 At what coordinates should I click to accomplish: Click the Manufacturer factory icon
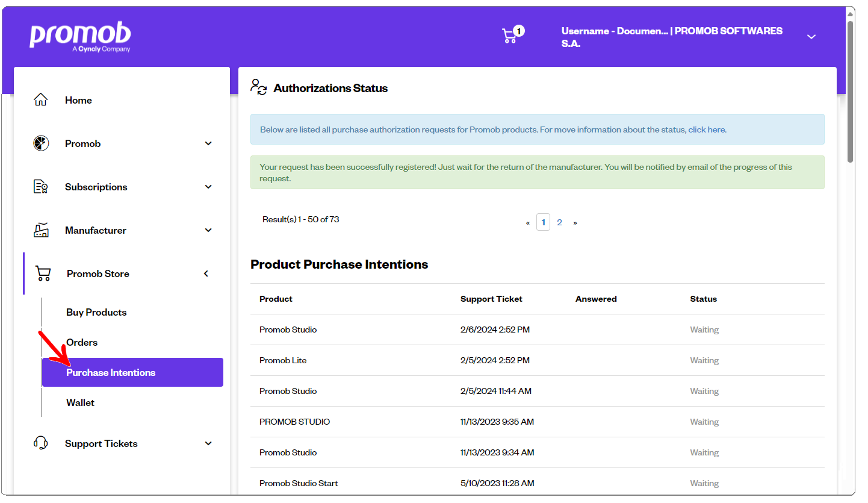(41, 230)
